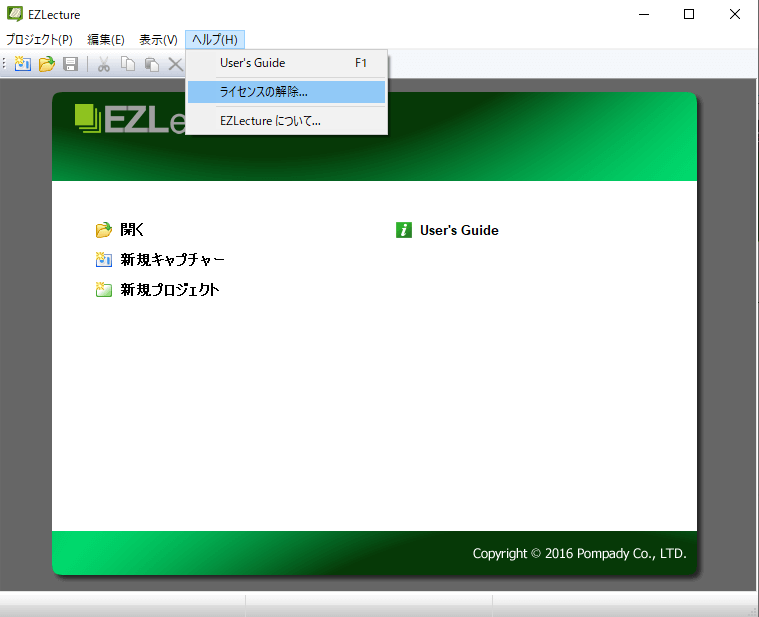The width and height of the screenshot is (759, 617).
Task: Maximize the EZLecture window
Action: (689, 15)
